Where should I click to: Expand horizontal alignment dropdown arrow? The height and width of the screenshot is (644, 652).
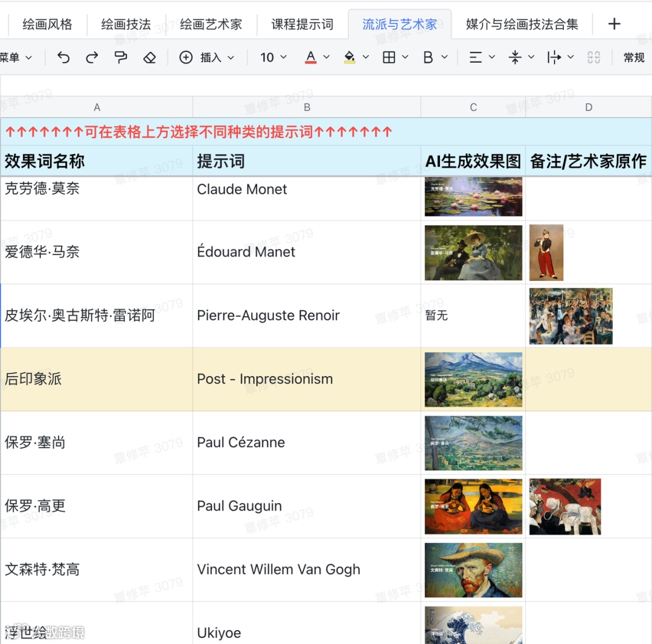pos(491,57)
